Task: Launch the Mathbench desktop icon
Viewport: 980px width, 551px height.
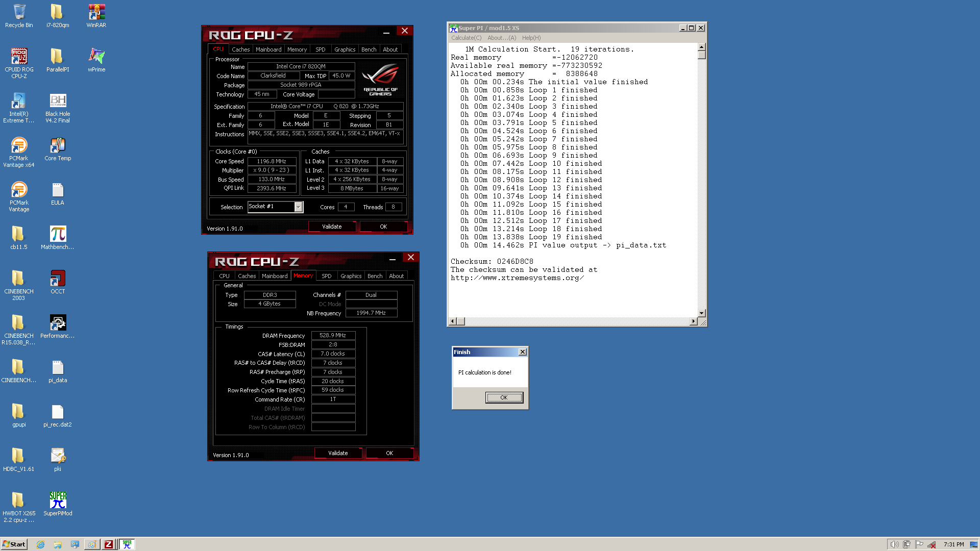Action: click(x=58, y=237)
